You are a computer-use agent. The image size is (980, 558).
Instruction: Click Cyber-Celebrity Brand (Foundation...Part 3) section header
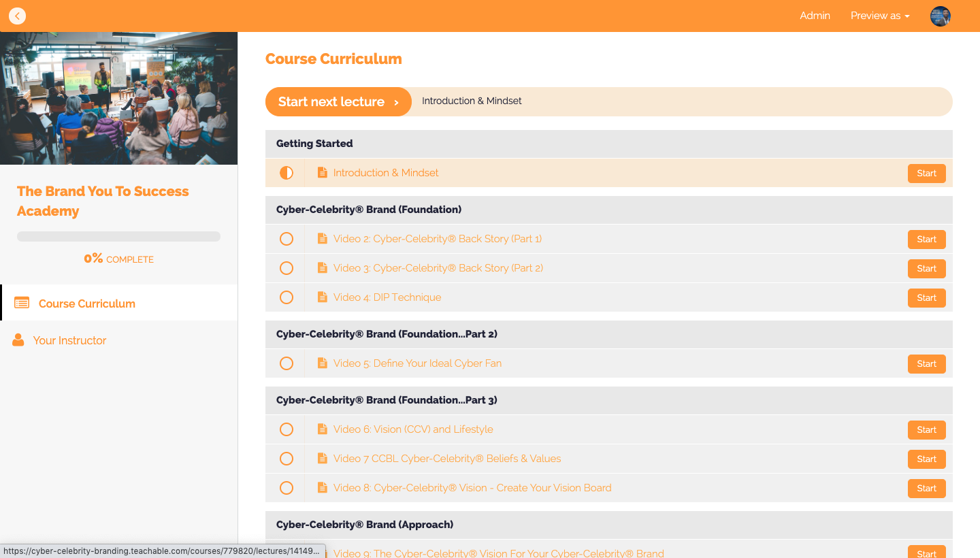(609, 400)
